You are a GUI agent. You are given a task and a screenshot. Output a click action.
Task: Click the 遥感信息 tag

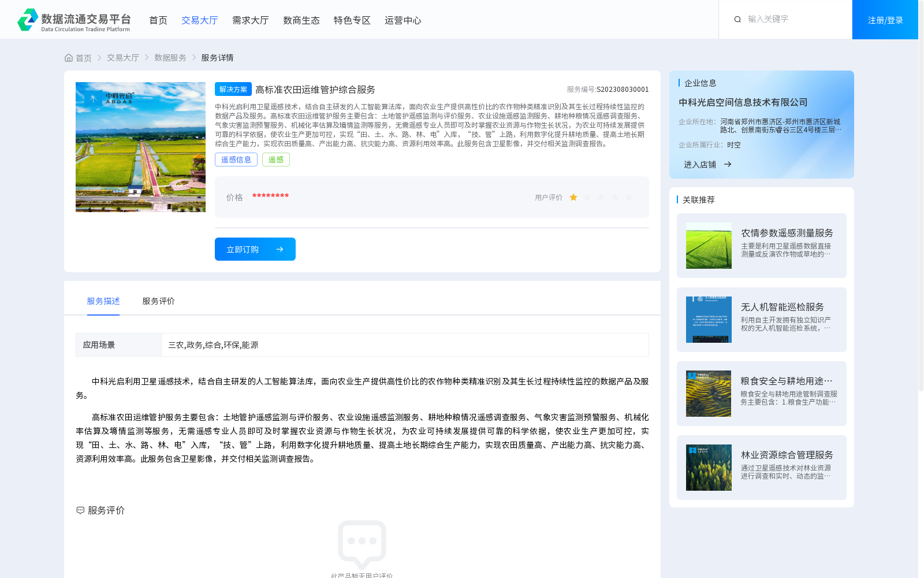(x=236, y=160)
